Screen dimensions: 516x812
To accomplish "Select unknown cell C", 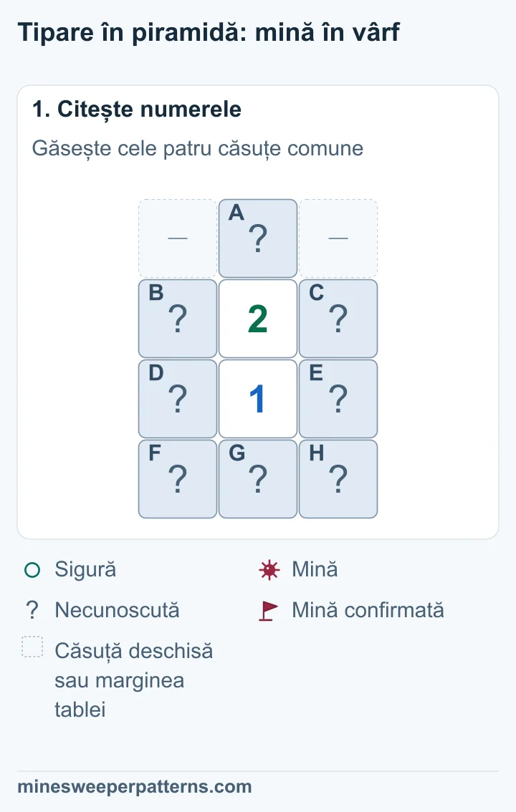I will click(x=338, y=319).
